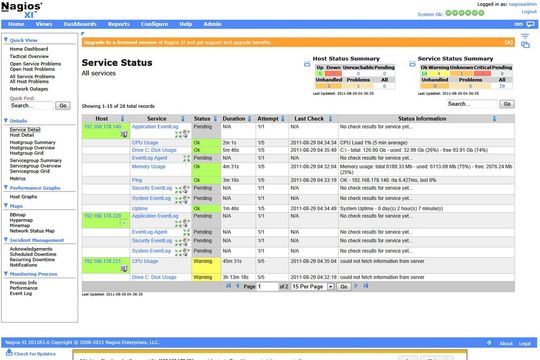The image size is (540, 360).
Task: Go to next page arrow icon
Action: pos(356,286)
